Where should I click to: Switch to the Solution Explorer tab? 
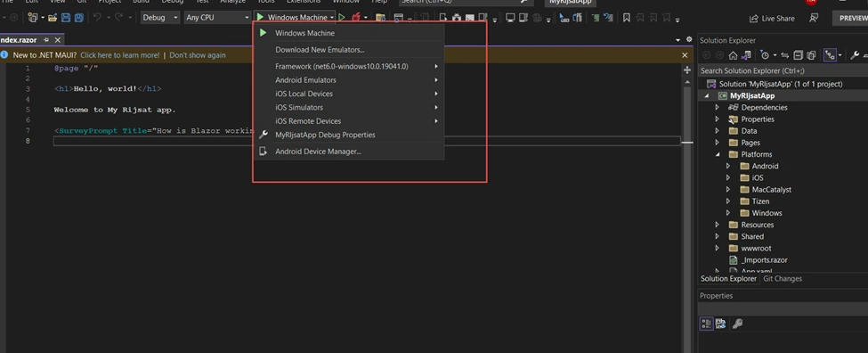click(x=728, y=279)
